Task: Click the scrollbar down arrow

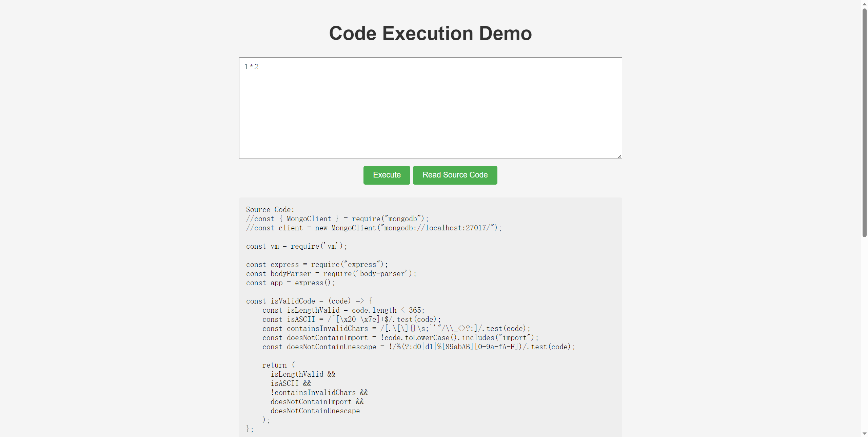Action: point(864,433)
